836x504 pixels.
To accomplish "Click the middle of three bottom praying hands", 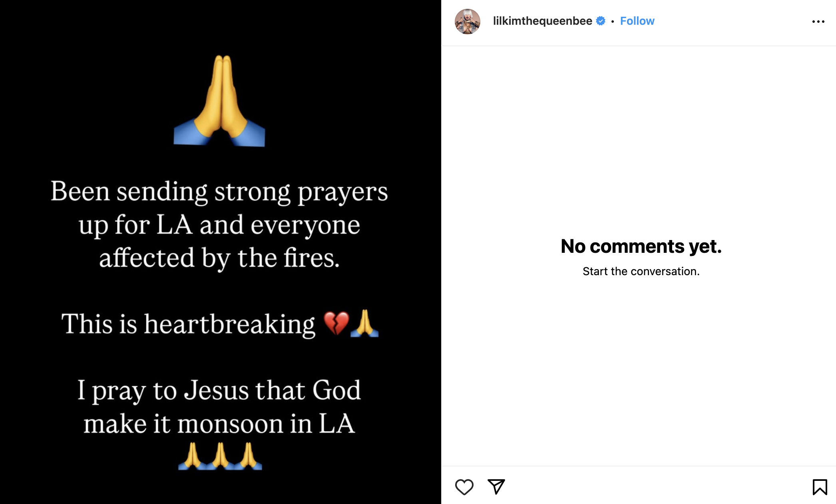I will pos(220,456).
